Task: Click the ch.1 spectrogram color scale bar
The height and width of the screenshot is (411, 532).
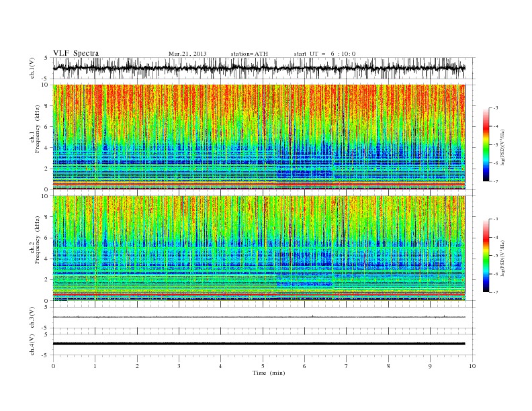Action: [486, 144]
